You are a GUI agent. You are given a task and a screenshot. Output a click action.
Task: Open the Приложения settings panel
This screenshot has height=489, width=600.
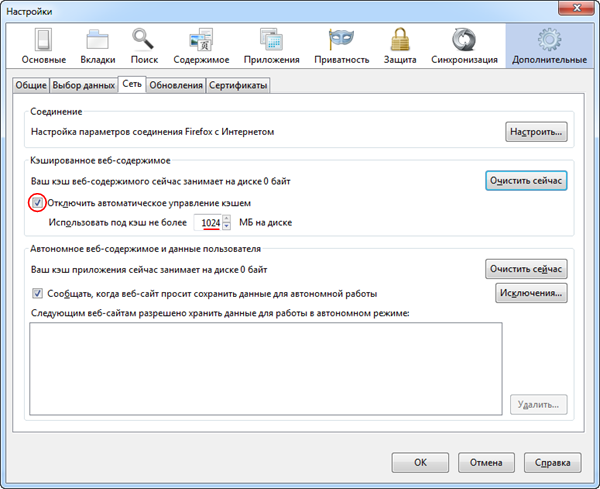point(271,46)
